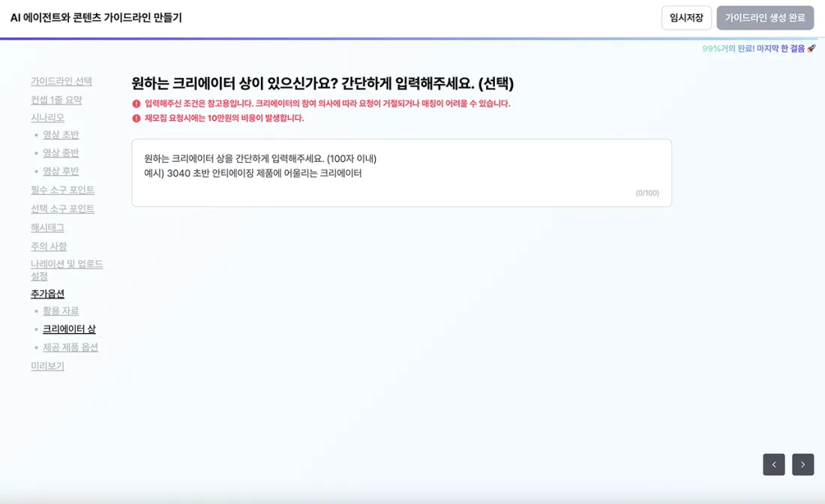
Task: Click the red warning icon beside 입력해주신 조건은
Action: tap(136, 103)
